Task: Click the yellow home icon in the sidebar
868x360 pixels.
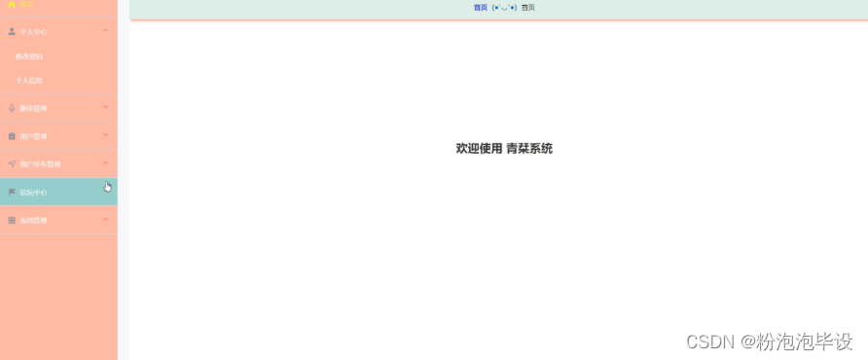Action: [12, 4]
